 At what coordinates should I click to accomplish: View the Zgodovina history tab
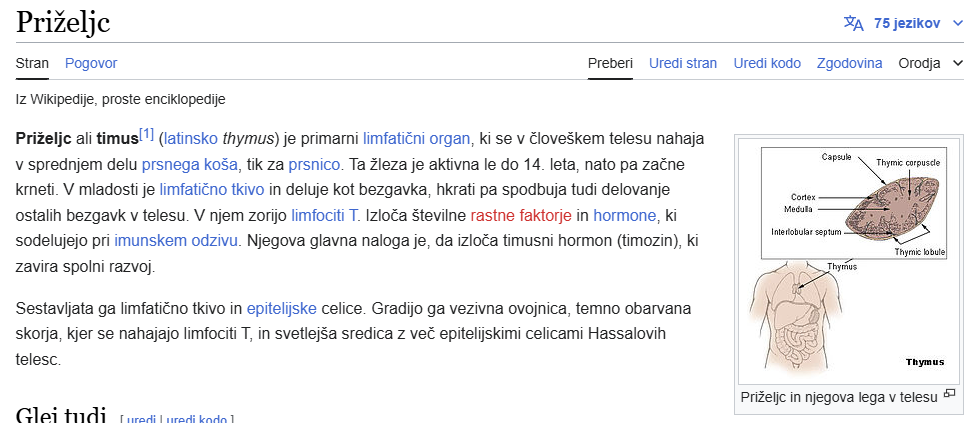(849, 63)
